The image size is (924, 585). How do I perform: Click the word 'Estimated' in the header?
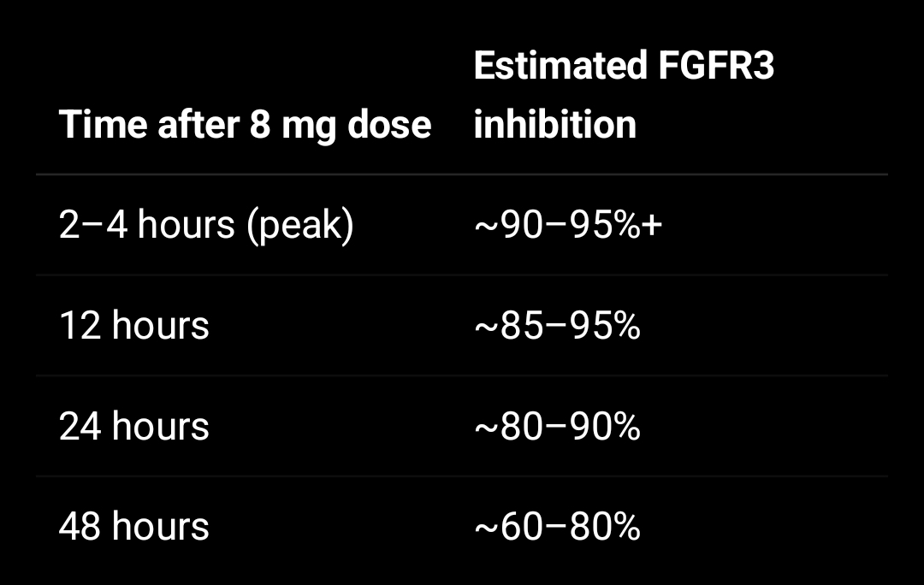pos(560,65)
